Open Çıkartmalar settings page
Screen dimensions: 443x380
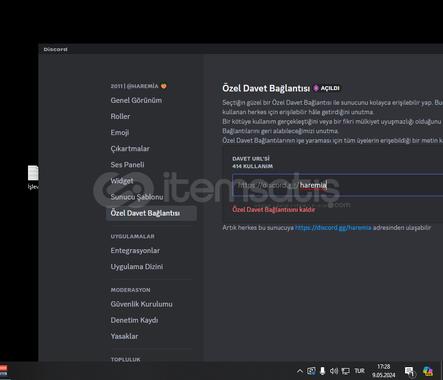(130, 149)
